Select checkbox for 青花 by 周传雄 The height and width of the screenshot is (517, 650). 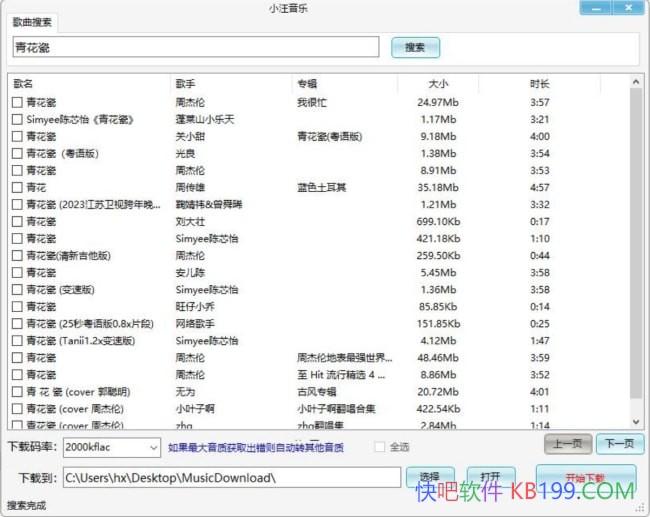(17, 187)
